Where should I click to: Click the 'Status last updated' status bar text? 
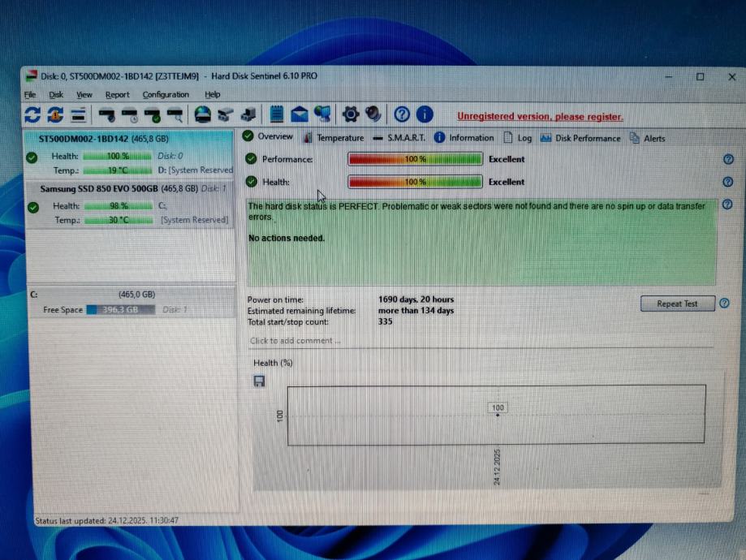click(106, 520)
